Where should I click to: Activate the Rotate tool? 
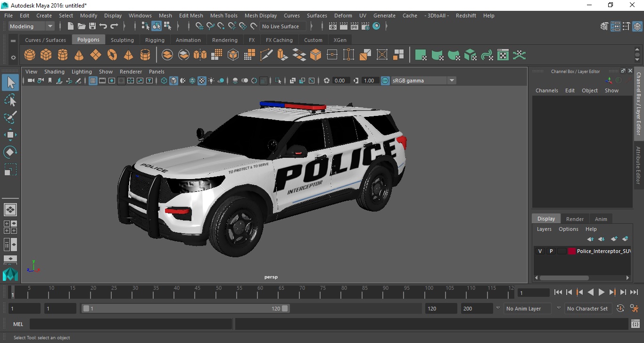click(10, 152)
